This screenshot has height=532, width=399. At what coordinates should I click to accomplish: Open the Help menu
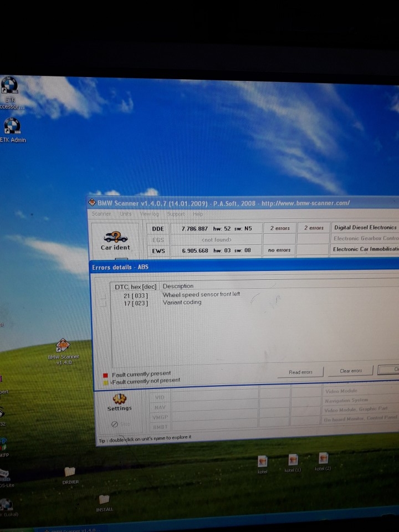point(198,214)
